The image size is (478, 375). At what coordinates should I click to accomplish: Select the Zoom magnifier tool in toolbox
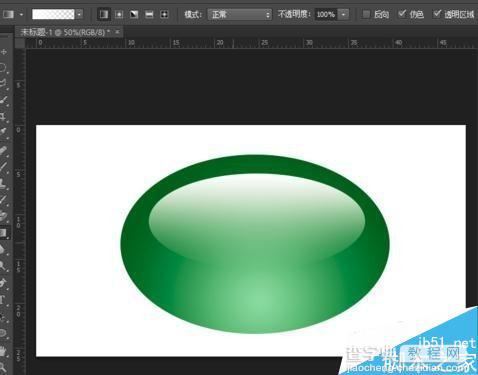pyautogui.click(x=3, y=367)
